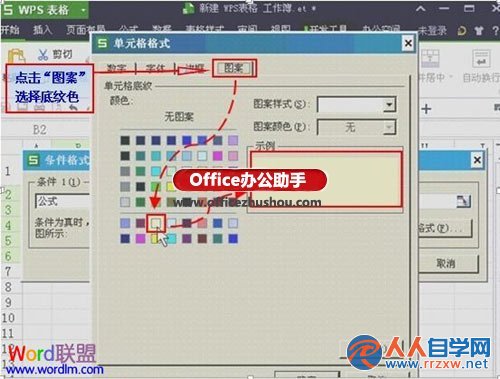Select row header 1
The image size is (500, 379).
click(7, 171)
